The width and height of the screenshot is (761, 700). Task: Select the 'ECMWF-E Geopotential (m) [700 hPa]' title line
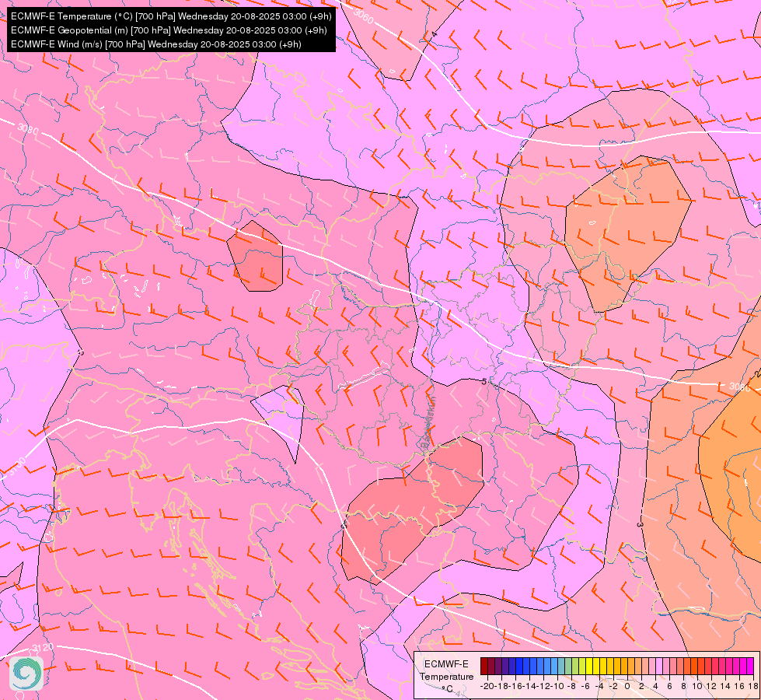pos(169,30)
